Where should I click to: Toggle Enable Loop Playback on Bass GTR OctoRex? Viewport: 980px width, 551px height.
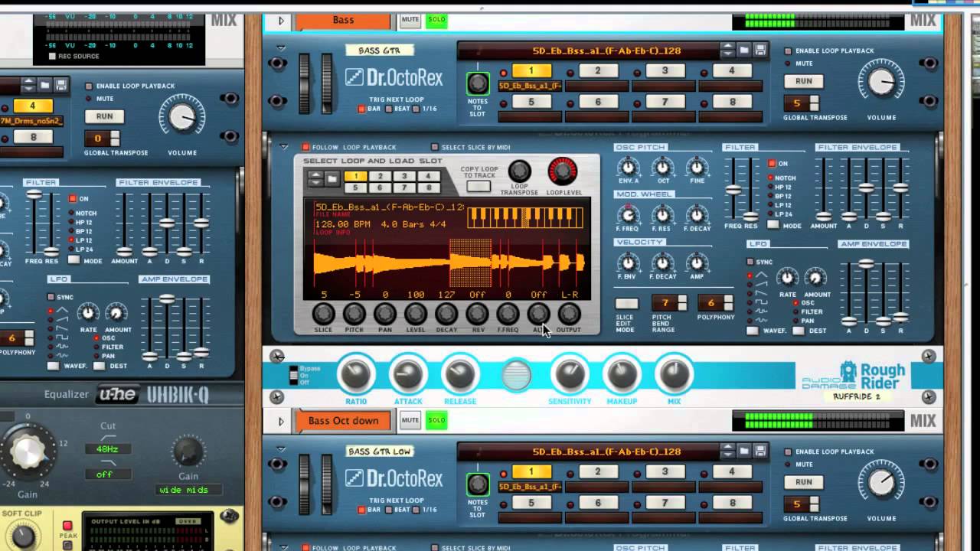coord(788,51)
